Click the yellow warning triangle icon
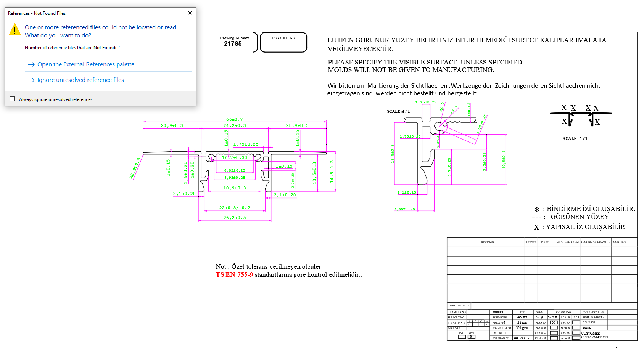 pos(14,29)
